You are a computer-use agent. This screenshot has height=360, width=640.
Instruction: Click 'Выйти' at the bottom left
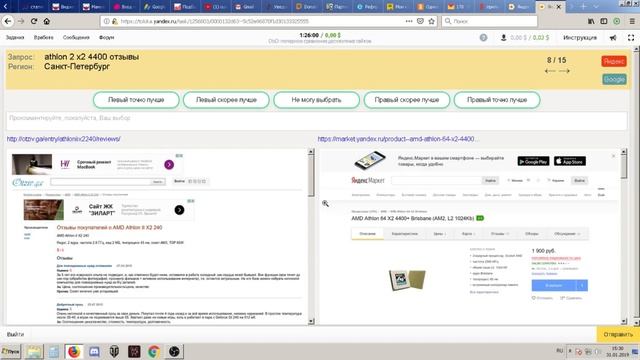pyautogui.click(x=16, y=334)
